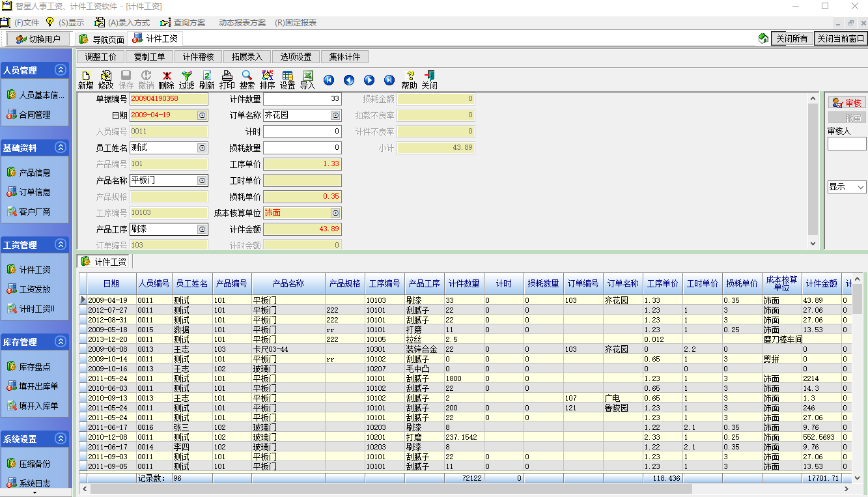
Task: Click the 刷新 (Refresh) toolbar icon
Action: pyautogui.click(x=206, y=80)
